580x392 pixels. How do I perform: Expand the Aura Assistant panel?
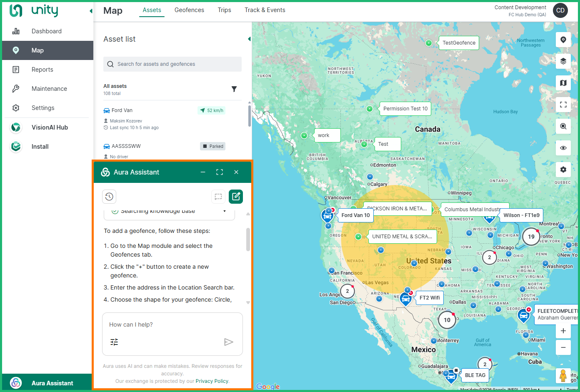(220, 172)
